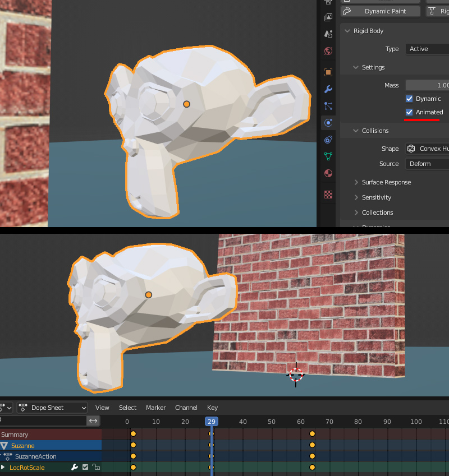
Task: Expand the Collections section
Action: (356, 212)
